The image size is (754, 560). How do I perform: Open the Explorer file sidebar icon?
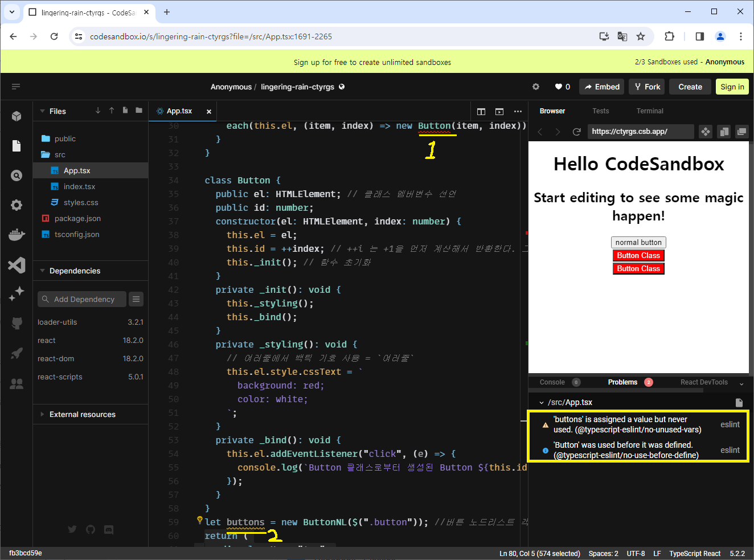[x=17, y=146]
